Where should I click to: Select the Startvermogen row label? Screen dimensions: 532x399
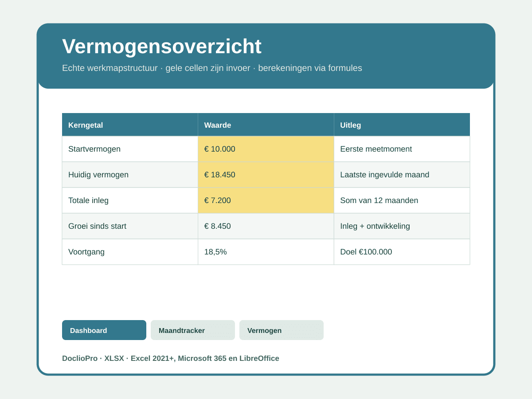(x=94, y=149)
